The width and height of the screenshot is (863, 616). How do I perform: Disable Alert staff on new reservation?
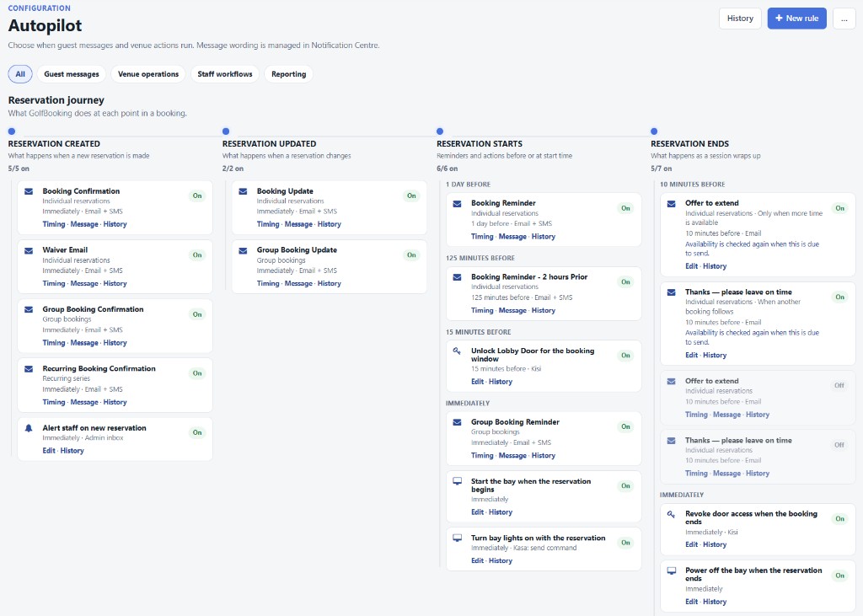(x=197, y=432)
